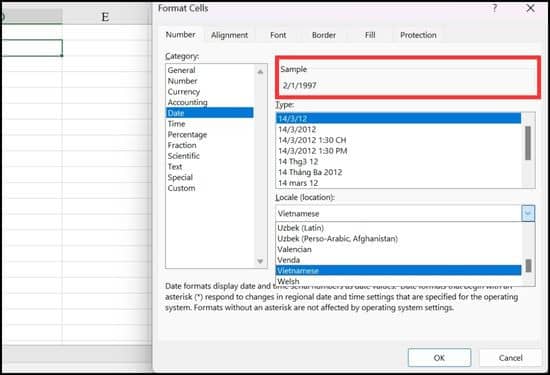Click the Category list scroll up arrow
550x375 pixels.
click(x=260, y=72)
